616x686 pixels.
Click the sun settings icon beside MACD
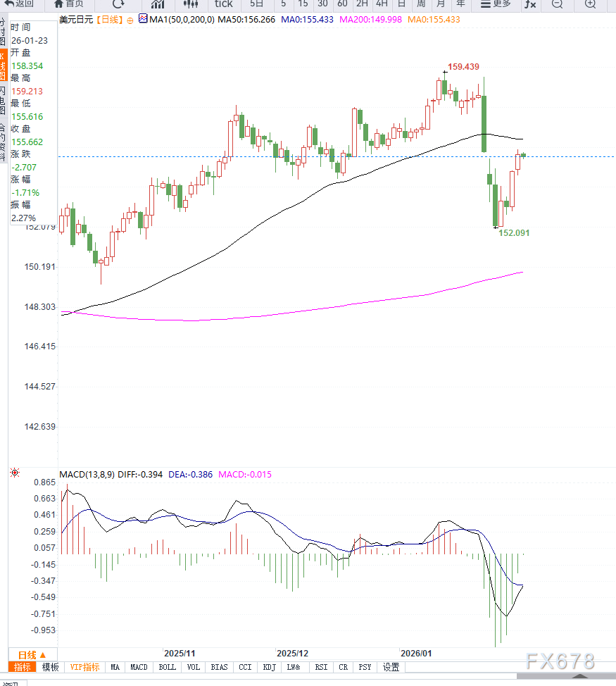[x=15, y=473]
